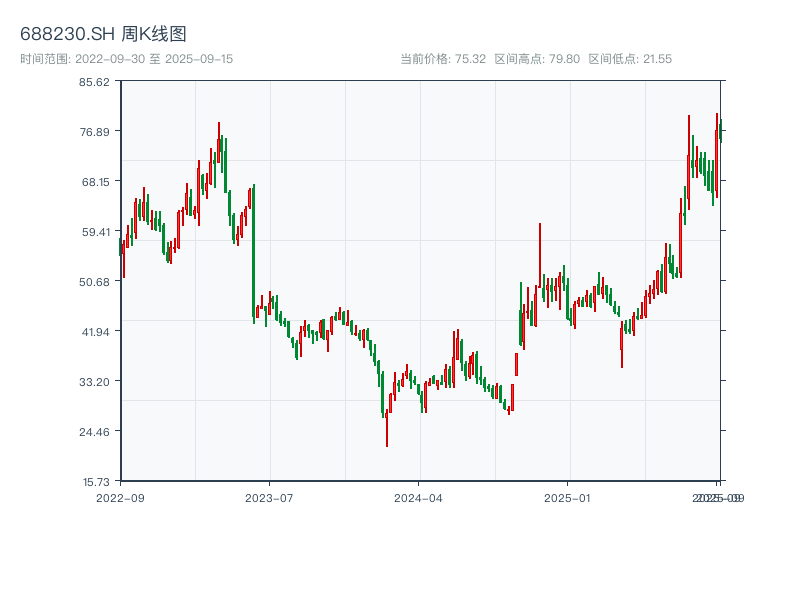The image size is (800, 600).
Task: Click the 当前价格 75.32 label
Action: coord(443,59)
